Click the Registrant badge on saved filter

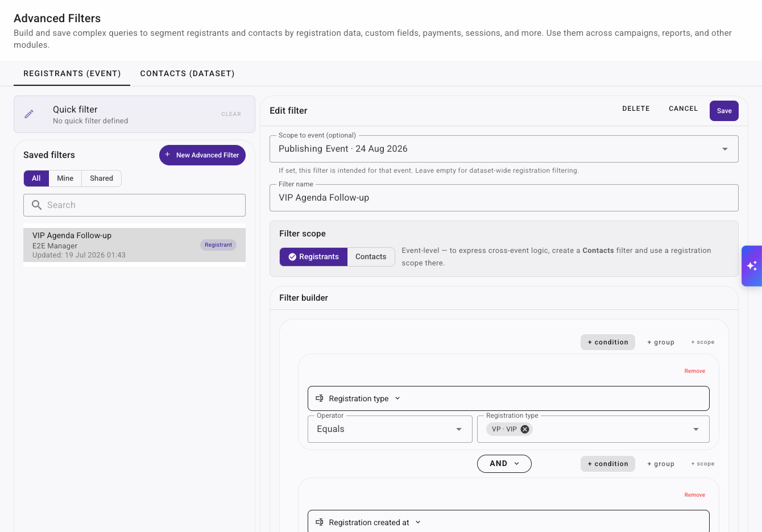[218, 245]
